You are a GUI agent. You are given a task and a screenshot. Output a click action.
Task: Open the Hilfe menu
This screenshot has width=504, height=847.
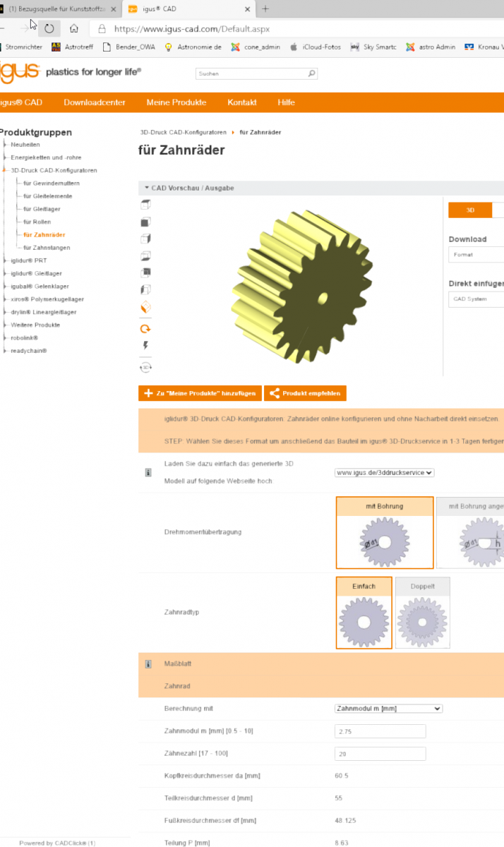[x=286, y=102]
